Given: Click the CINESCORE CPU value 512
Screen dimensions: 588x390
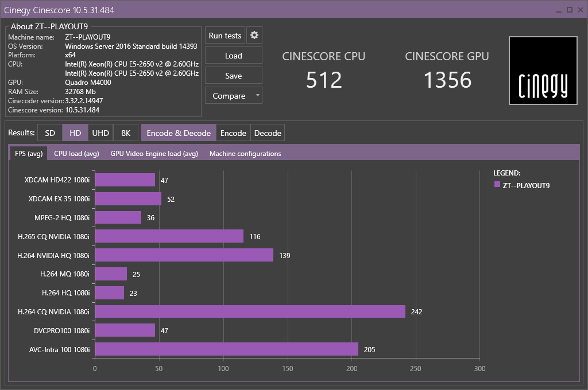Looking at the screenshot, I should [324, 80].
